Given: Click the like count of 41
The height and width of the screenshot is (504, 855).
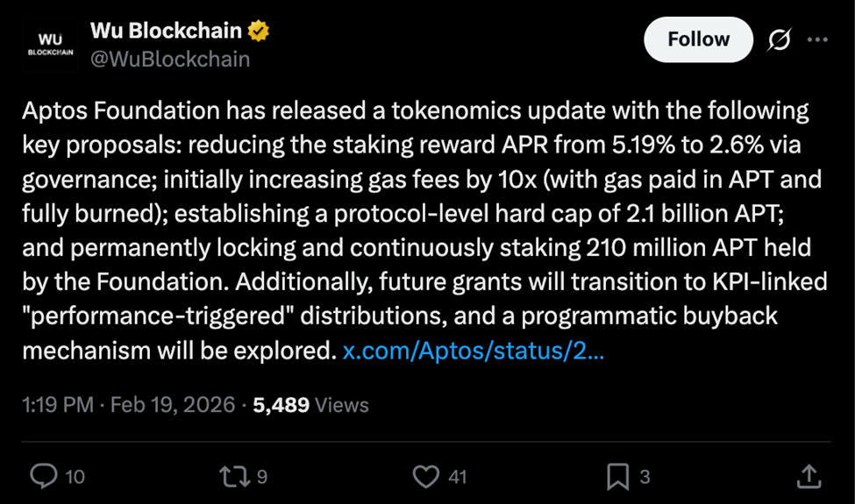Looking at the screenshot, I should point(457,477).
